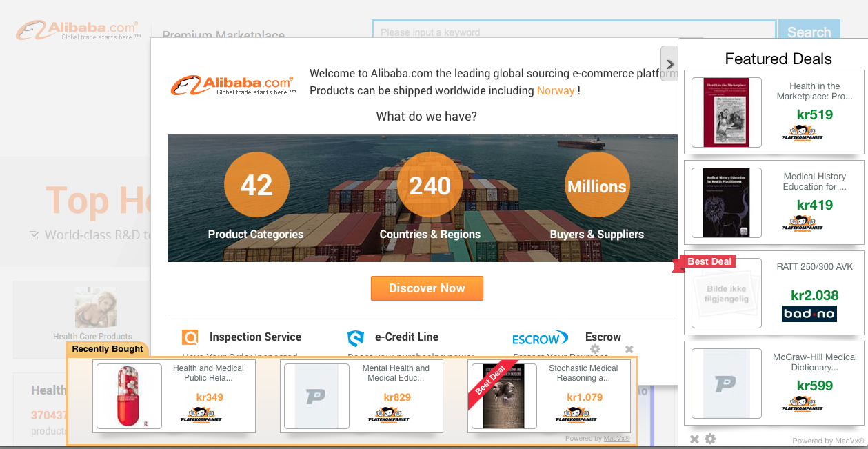Click gear icon above Recently Bought bar
This screenshot has width=868, height=449.
coord(595,349)
